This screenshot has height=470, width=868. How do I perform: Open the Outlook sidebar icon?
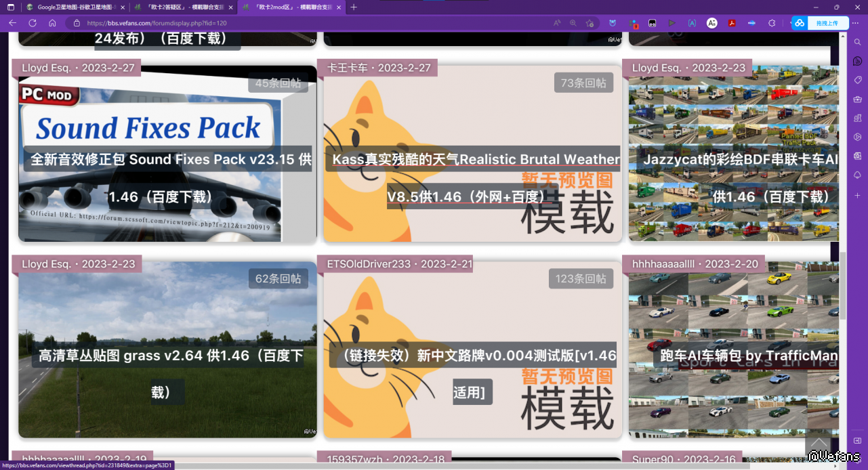pos(858,156)
